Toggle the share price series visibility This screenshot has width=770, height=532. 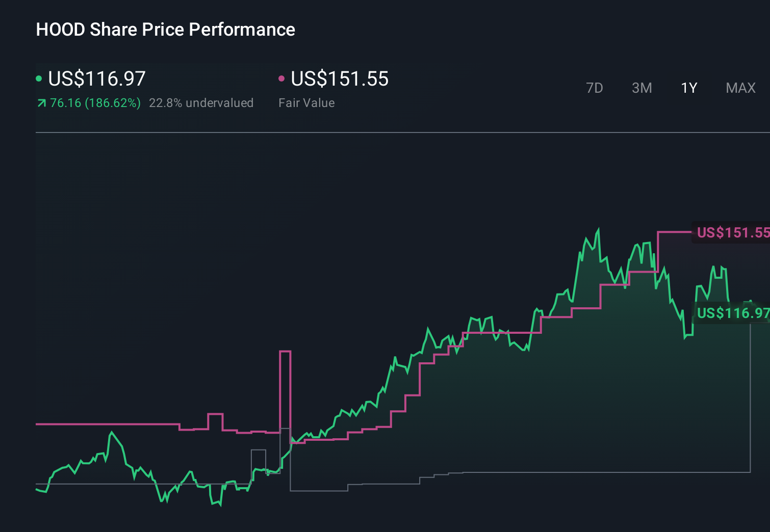coord(39,78)
